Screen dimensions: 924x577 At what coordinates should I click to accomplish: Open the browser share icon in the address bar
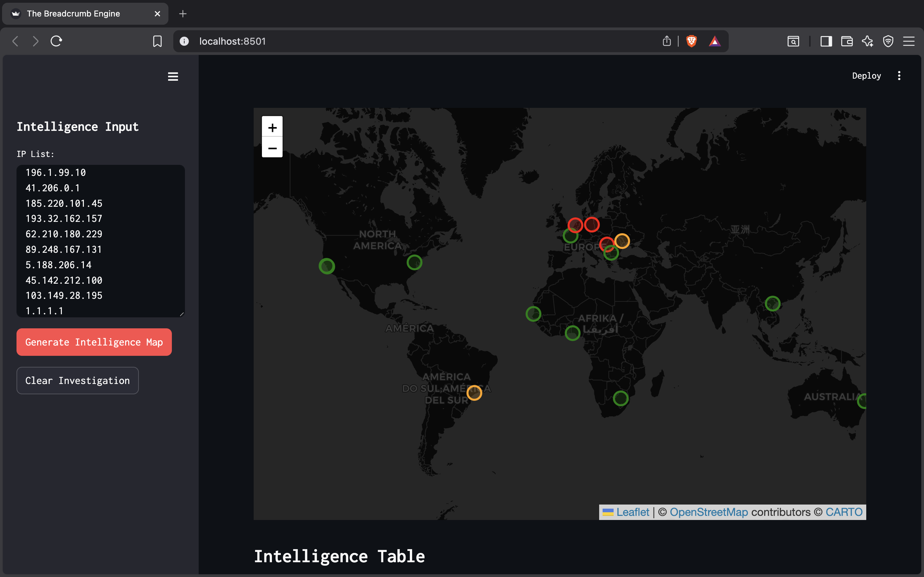(x=667, y=41)
